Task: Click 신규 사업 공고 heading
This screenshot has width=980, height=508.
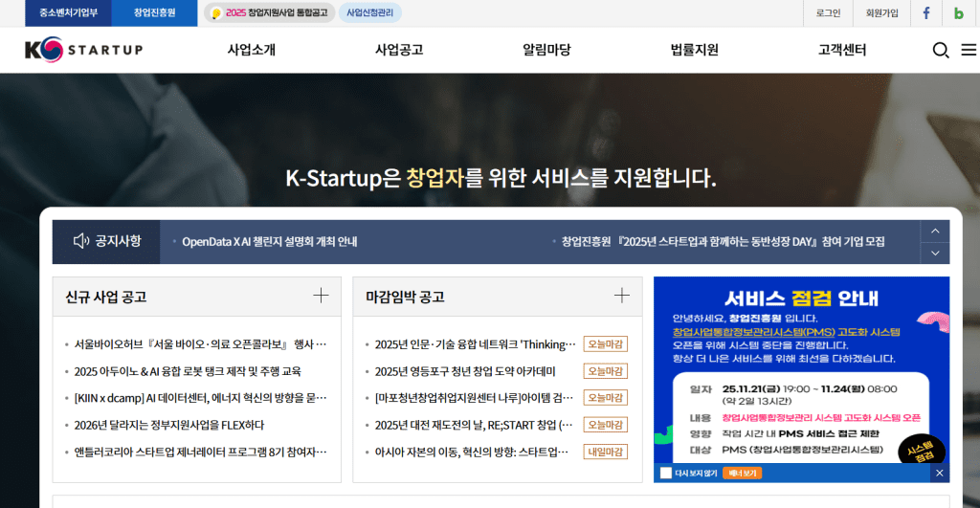Action: (105, 297)
